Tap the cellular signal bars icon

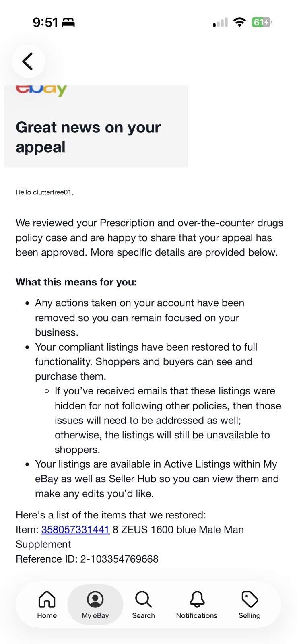click(x=220, y=23)
